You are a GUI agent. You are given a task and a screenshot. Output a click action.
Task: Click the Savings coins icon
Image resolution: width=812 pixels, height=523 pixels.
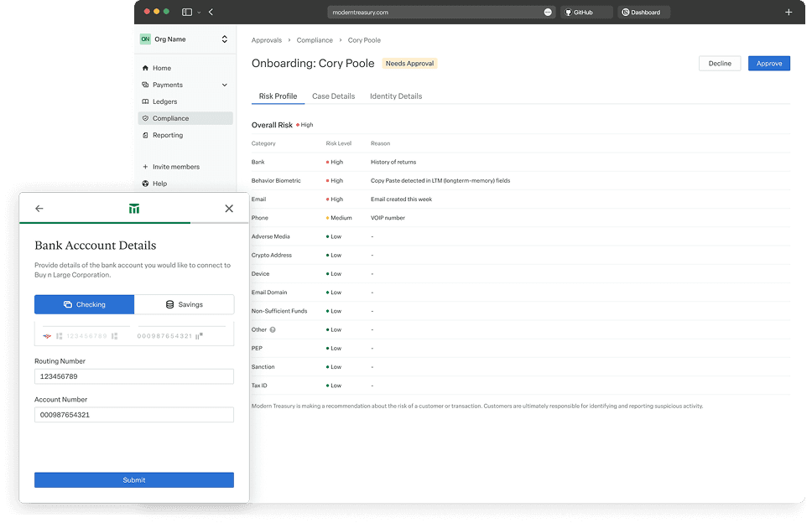[x=169, y=305]
